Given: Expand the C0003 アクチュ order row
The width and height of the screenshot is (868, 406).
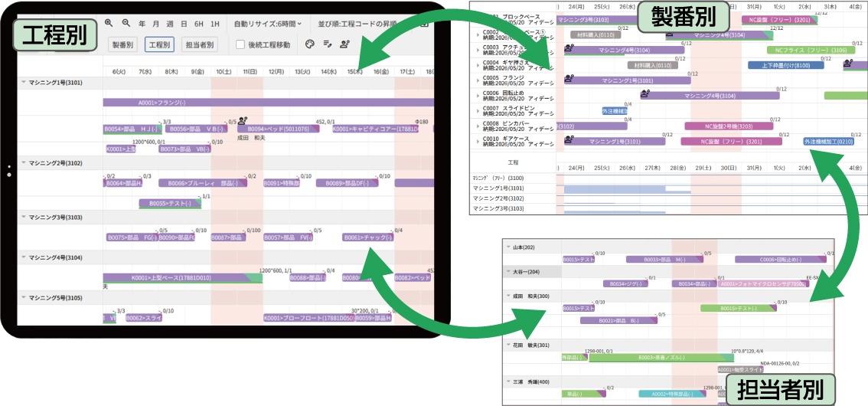Looking at the screenshot, I should pos(477,49).
